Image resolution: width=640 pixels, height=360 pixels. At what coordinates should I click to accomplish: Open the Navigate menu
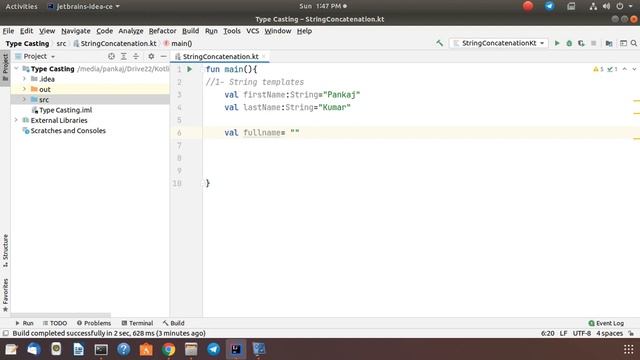tap(76, 31)
